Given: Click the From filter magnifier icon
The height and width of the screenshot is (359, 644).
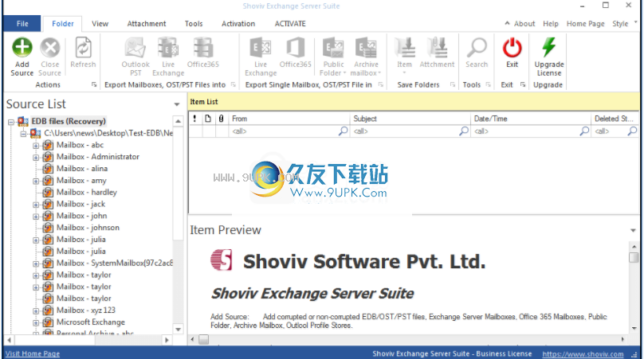Looking at the screenshot, I should (343, 131).
